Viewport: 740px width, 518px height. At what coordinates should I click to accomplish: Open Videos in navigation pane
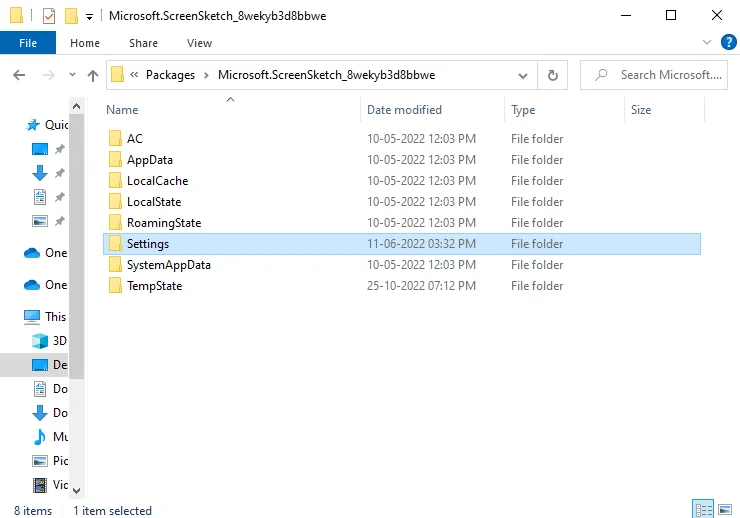pyautogui.click(x=49, y=485)
